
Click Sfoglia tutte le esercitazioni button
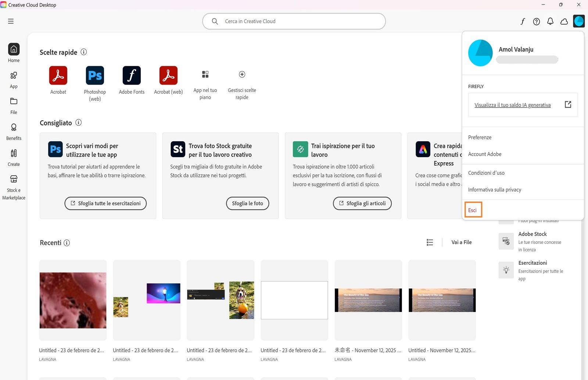(105, 203)
